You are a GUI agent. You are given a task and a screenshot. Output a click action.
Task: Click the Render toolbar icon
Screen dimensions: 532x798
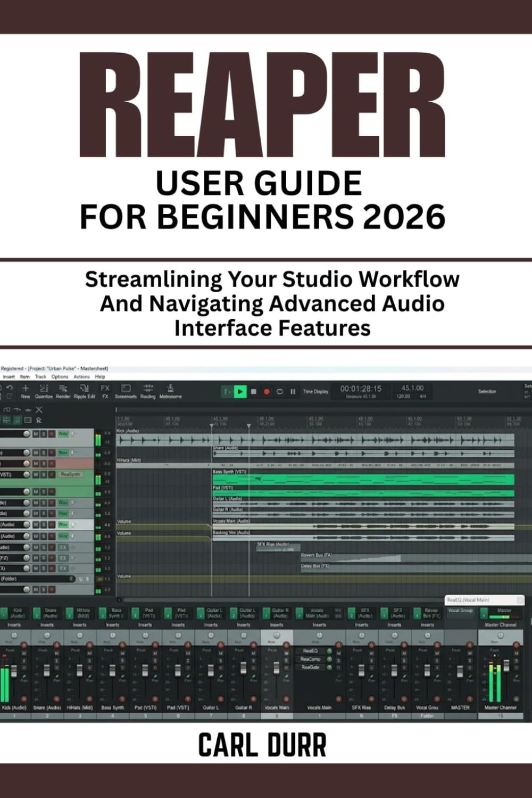coord(63,391)
